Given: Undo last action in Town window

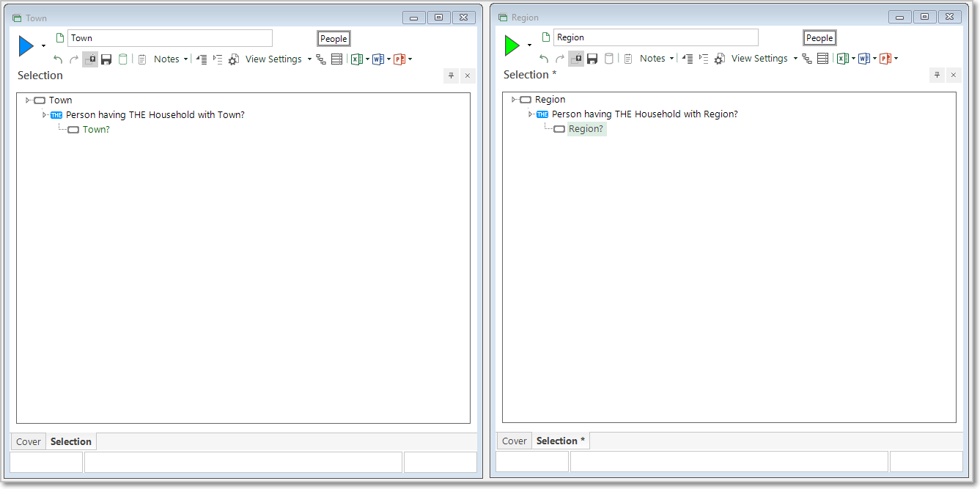Looking at the screenshot, I should coord(58,59).
